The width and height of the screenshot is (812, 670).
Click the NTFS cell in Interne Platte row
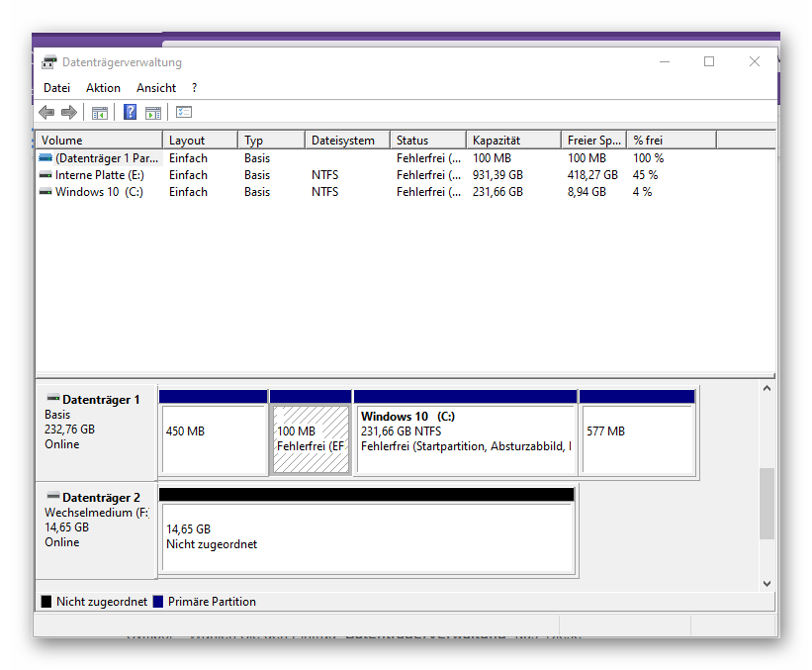click(x=324, y=175)
